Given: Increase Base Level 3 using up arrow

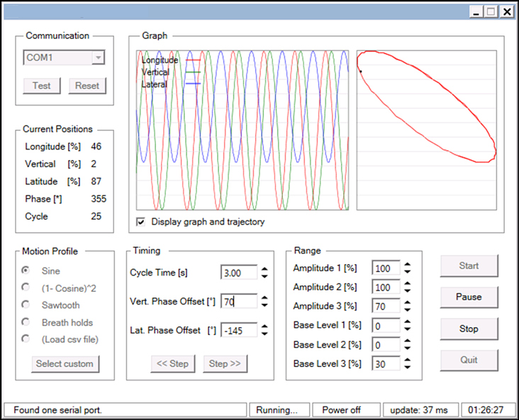Looking at the screenshot, I should (408, 361).
